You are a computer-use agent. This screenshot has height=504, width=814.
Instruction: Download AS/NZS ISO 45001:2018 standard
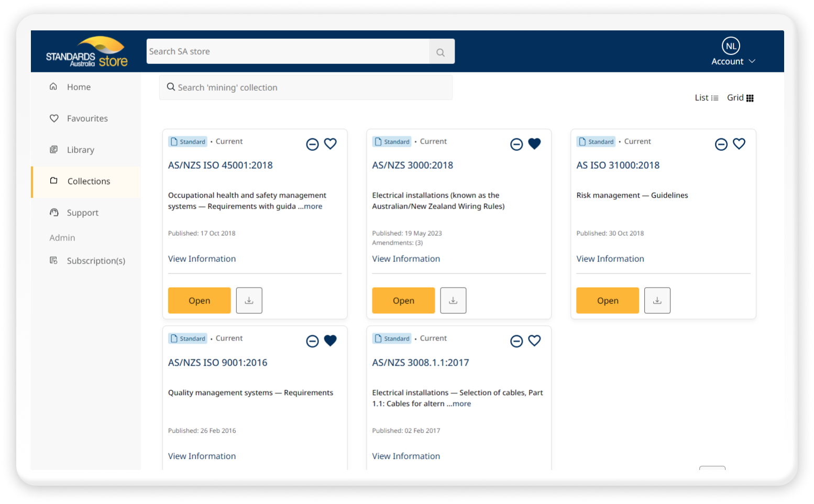pos(249,301)
